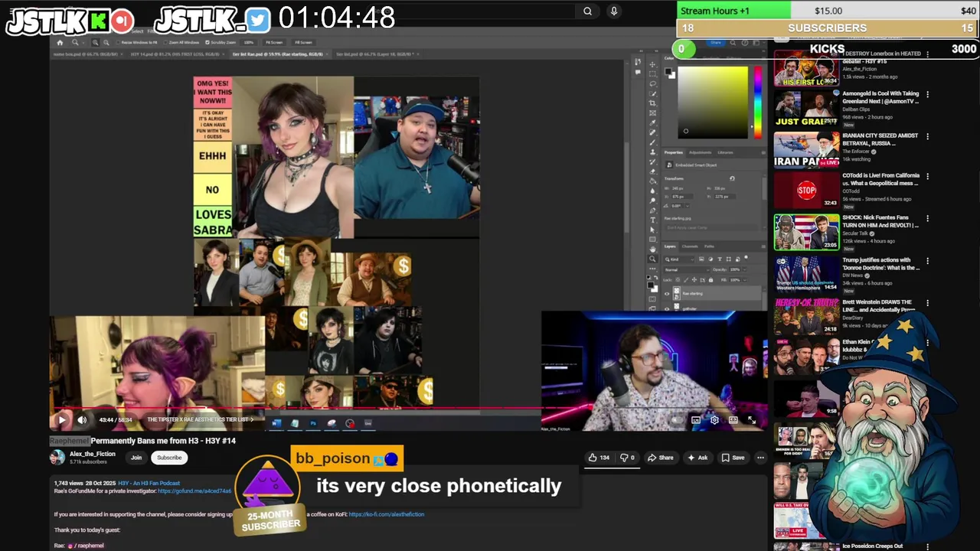Open the Adjustments panel tab
This screenshot has width=980, height=551.
[x=701, y=152]
